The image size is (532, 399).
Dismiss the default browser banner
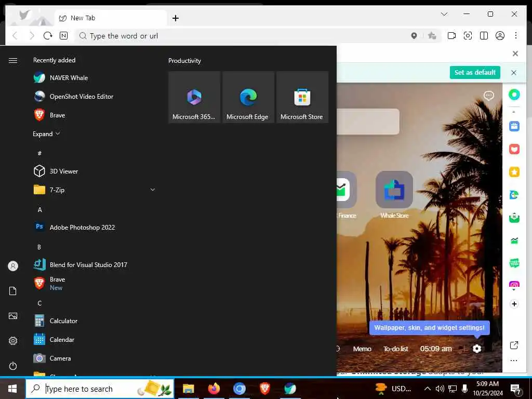point(514,73)
